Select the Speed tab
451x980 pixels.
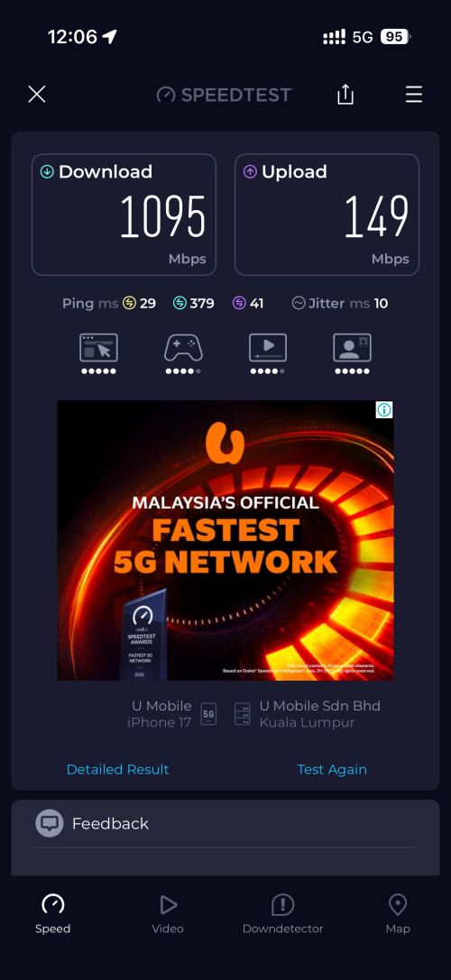point(52,914)
